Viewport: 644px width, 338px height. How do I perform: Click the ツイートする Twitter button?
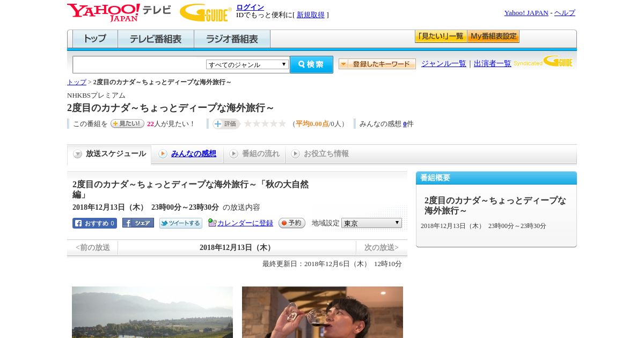(x=181, y=223)
